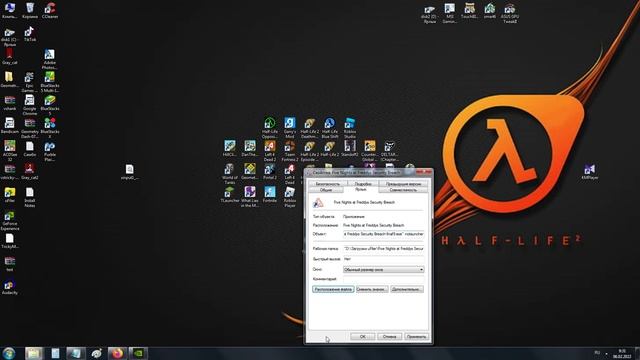Select the Half-Life Opposing Force shortcut
Viewport: 640px width, 360px height.
click(270, 128)
